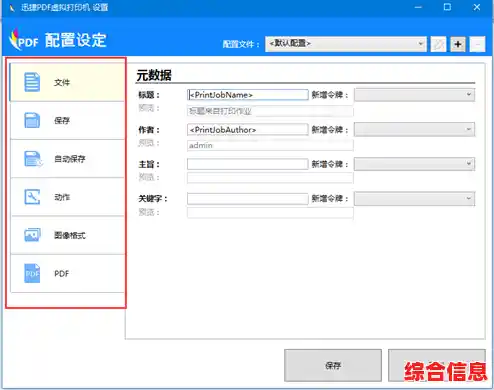Click the 标题来自打印作业 preview text
The image size is (494, 390).
[220, 111]
